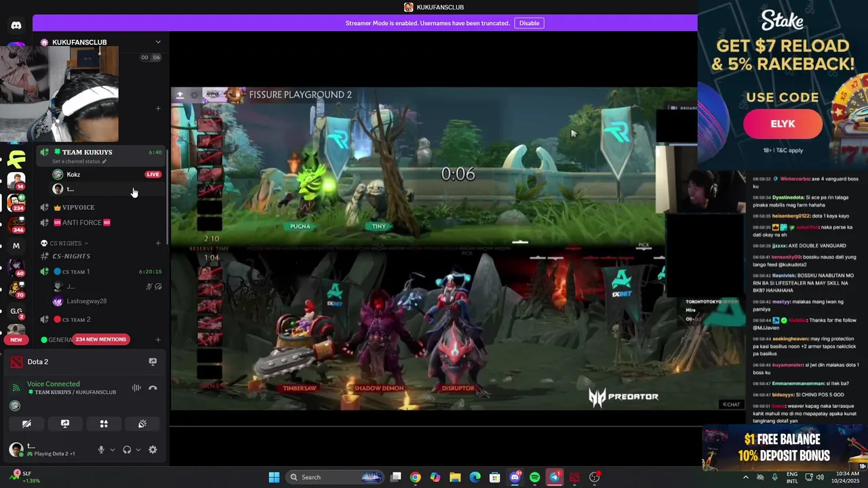The image size is (868, 488).
Task: Launch Google Chrome from taskbar
Action: coord(416,477)
